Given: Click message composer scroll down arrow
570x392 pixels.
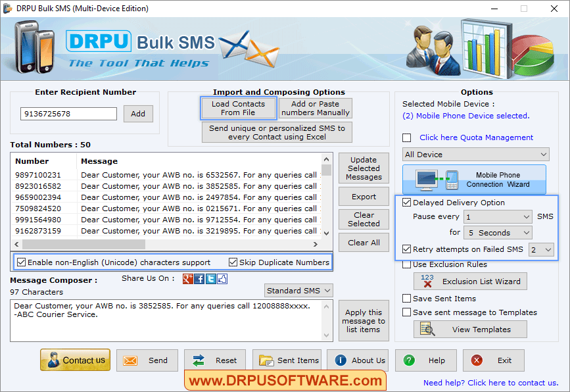Looking at the screenshot, I should click(327, 335).
